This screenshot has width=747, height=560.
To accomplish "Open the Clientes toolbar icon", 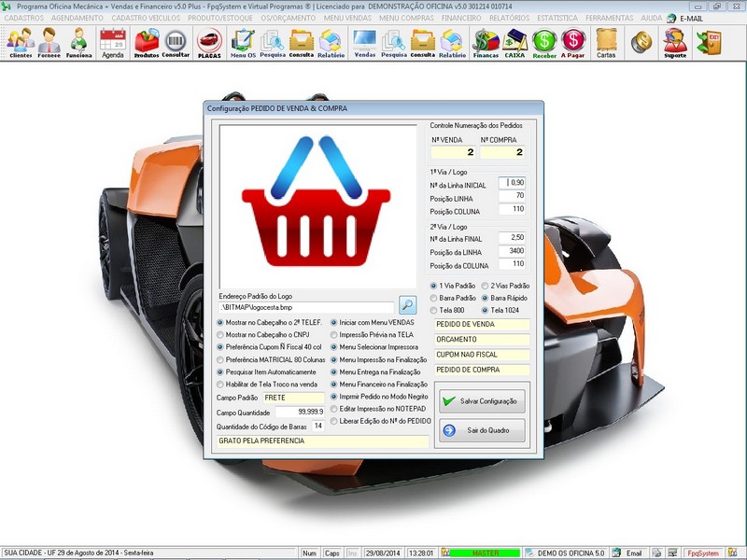I will (21, 42).
